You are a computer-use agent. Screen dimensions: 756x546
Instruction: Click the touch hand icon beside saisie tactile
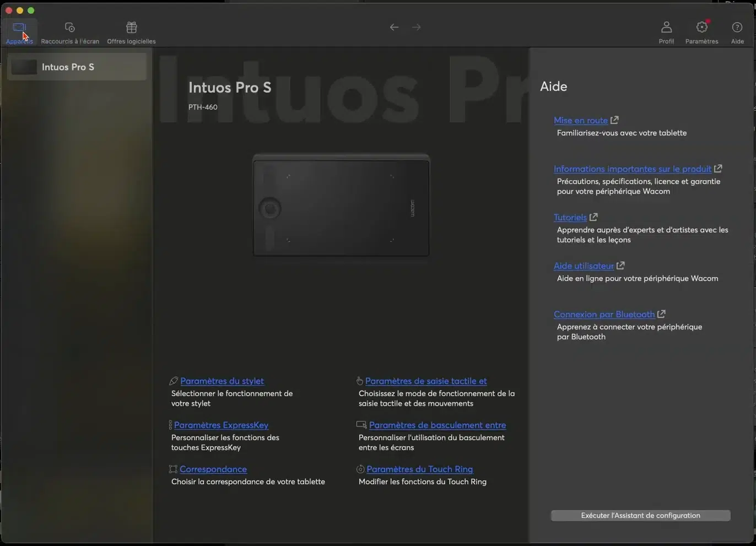click(x=360, y=381)
